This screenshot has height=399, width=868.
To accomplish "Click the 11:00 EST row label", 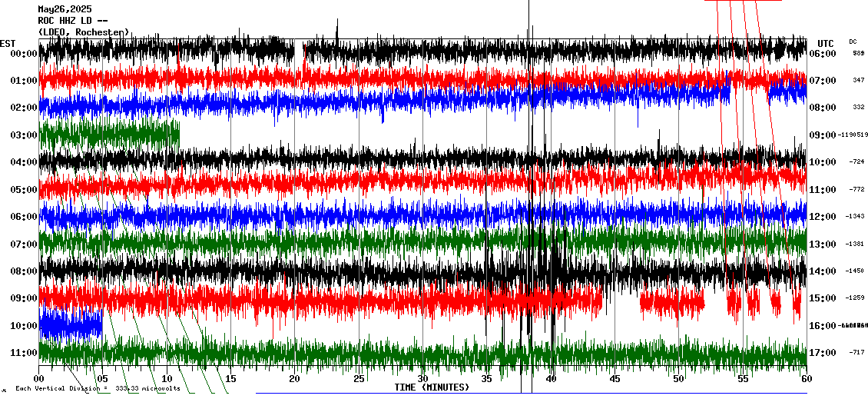I will coord(22,353).
